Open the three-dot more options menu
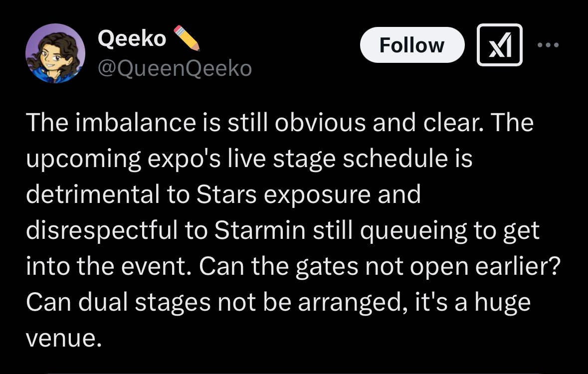Image resolution: width=588 pixels, height=374 pixels. click(x=549, y=45)
